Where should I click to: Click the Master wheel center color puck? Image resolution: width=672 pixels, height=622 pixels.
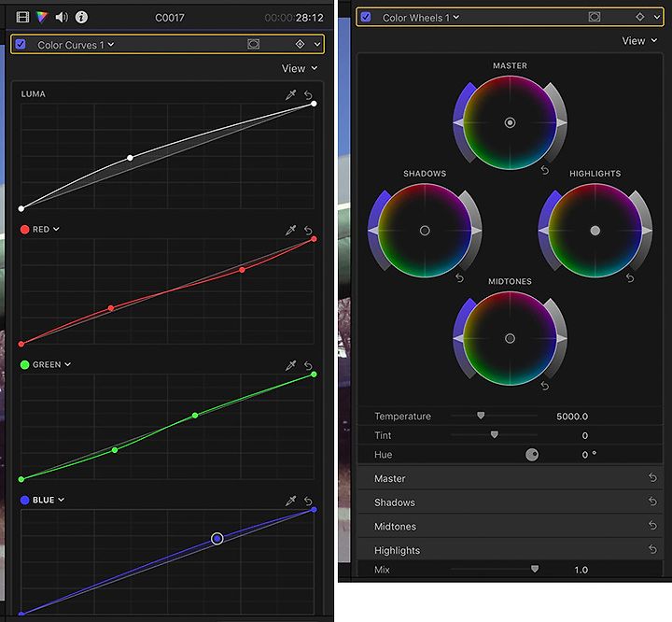(510, 122)
